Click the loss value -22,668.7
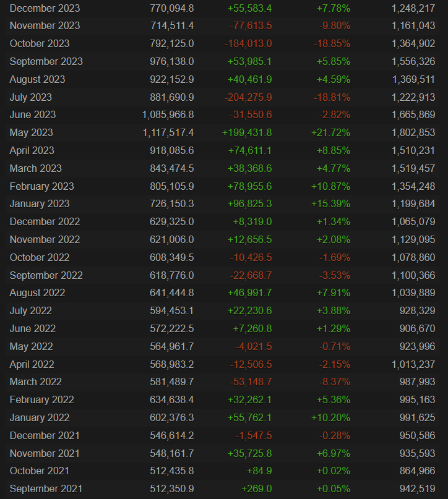448x499 pixels. 251,275
